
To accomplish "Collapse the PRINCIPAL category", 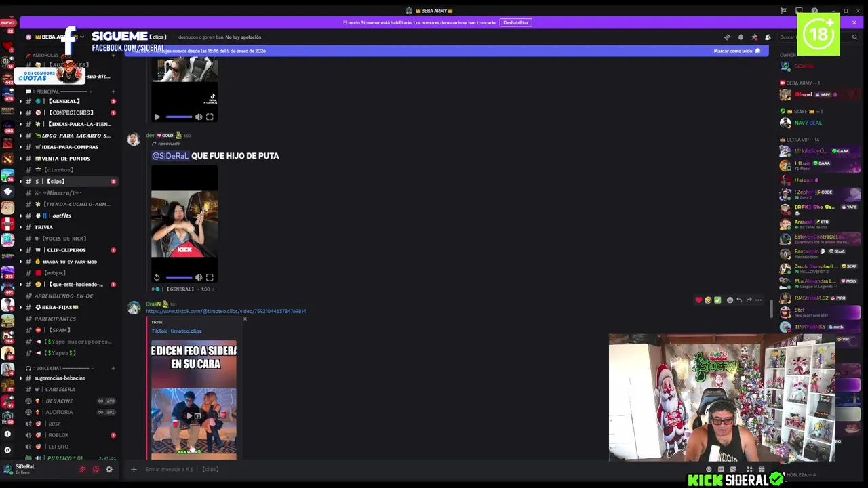I will point(58,91).
